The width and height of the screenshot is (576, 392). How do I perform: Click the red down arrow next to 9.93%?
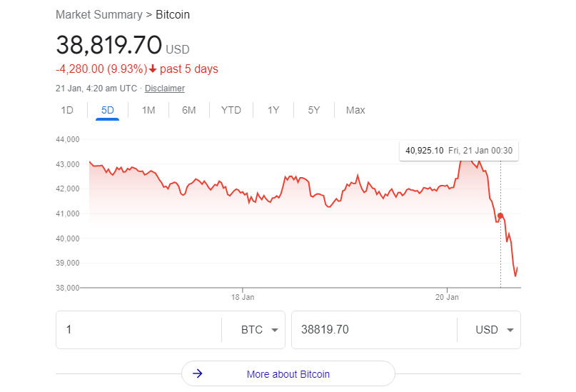click(153, 69)
